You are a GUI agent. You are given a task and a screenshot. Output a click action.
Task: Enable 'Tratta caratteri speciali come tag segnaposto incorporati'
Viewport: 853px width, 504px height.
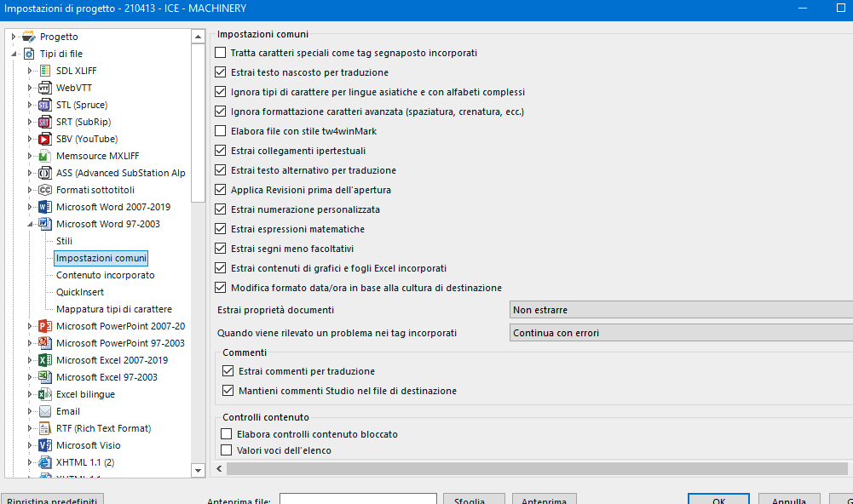point(220,52)
